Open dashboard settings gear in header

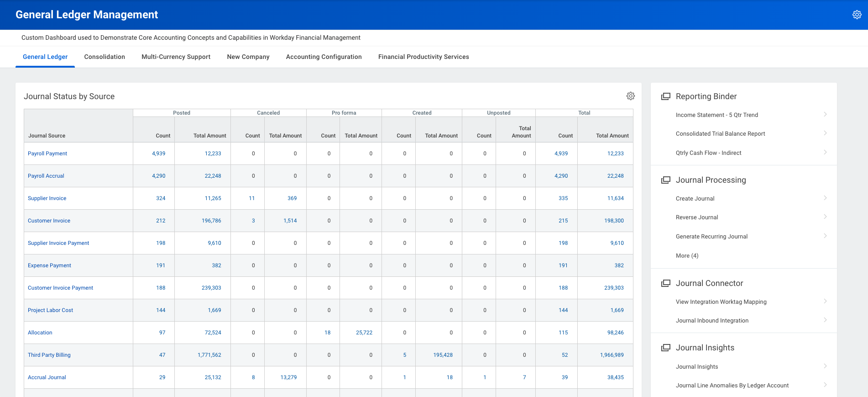(x=857, y=15)
